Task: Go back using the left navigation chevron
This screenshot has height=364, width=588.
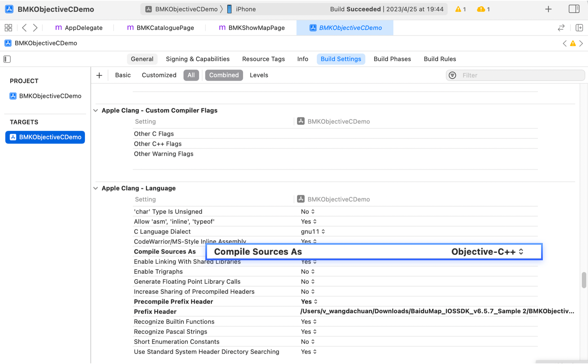Action: pos(24,28)
